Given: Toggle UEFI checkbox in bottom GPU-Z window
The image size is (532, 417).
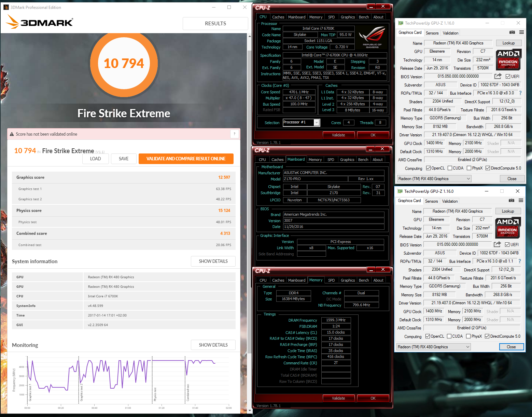Looking at the screenshot, I should 507,245.
